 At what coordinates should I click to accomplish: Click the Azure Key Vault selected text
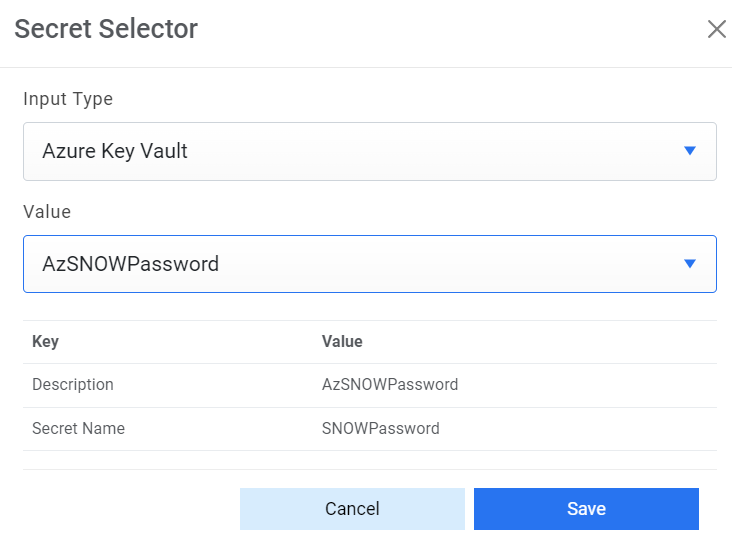115,152
